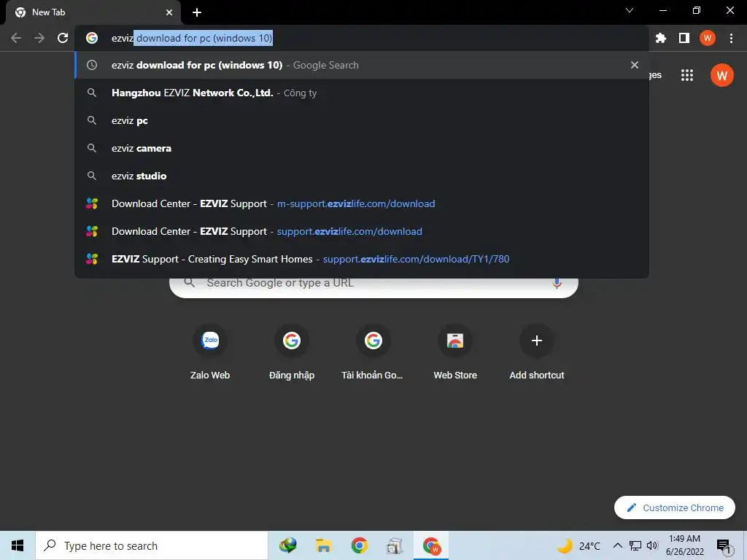Launch Internet Download Manager from the taskbar
This screenshot has height=560, width=747.
tap(287, 545)
